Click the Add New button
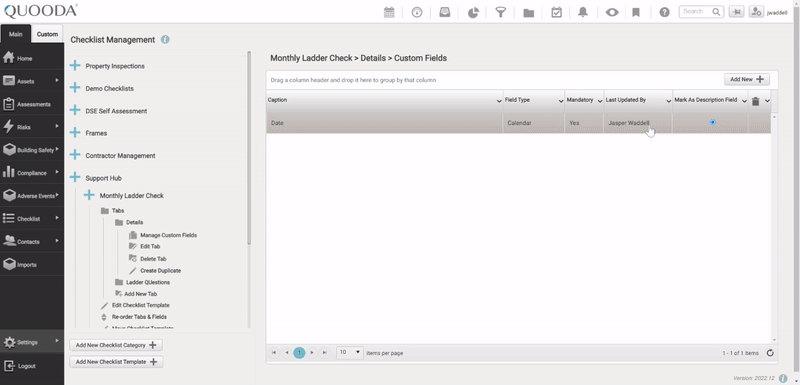The height and width of the screenshot is (385, 800). [x=746, y=80]
